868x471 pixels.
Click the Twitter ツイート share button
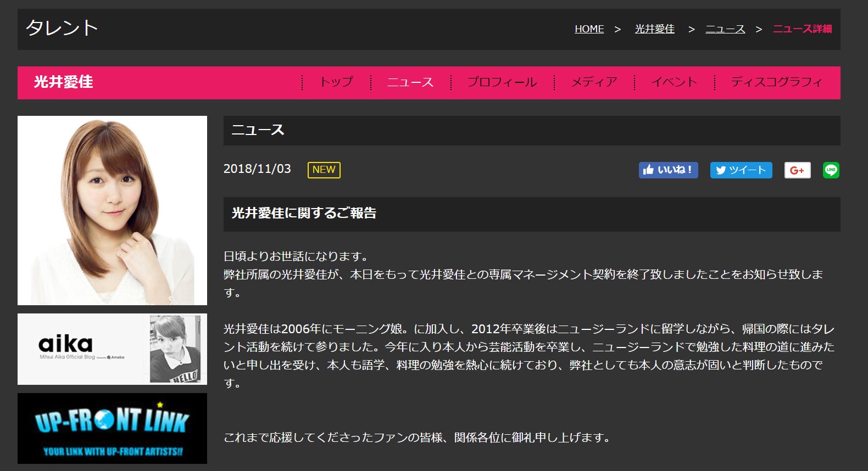coord(741,170)
